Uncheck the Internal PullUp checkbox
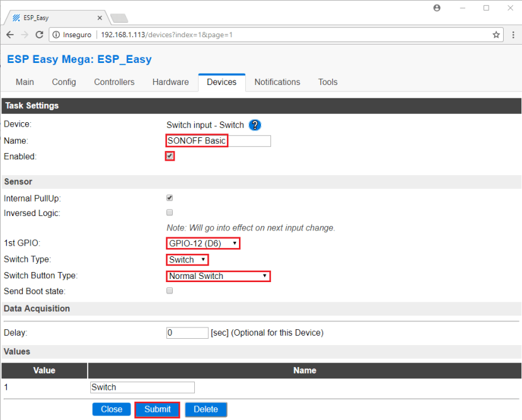This screenshot has width=522, height=420. click(x=170, y=198)
